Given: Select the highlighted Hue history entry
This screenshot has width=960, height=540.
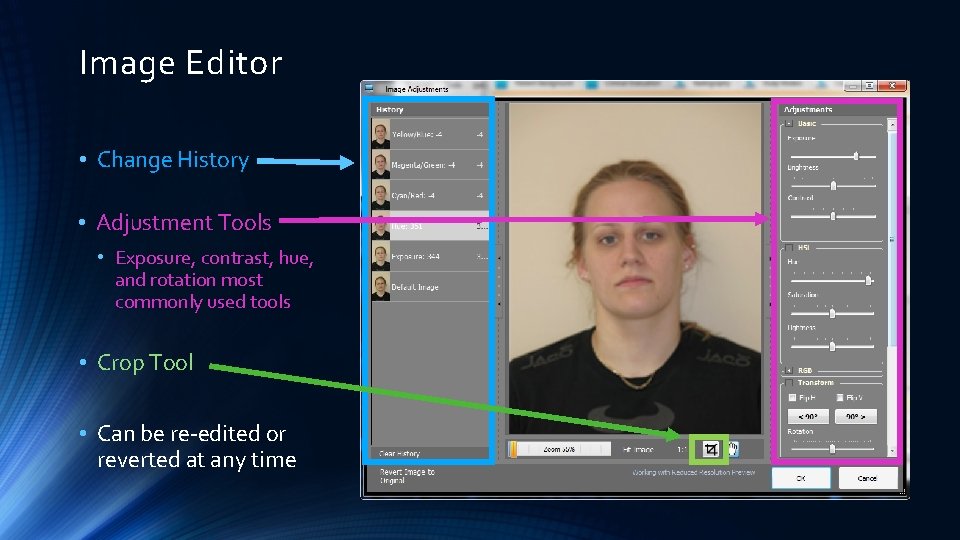Looking at the screenshot, I should tap(430, 226).
